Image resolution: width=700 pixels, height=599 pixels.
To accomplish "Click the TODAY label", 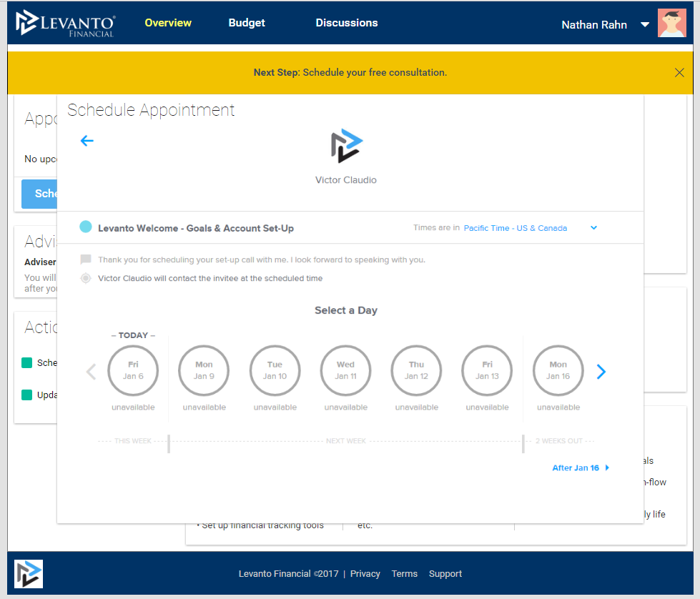I will 133,335.
